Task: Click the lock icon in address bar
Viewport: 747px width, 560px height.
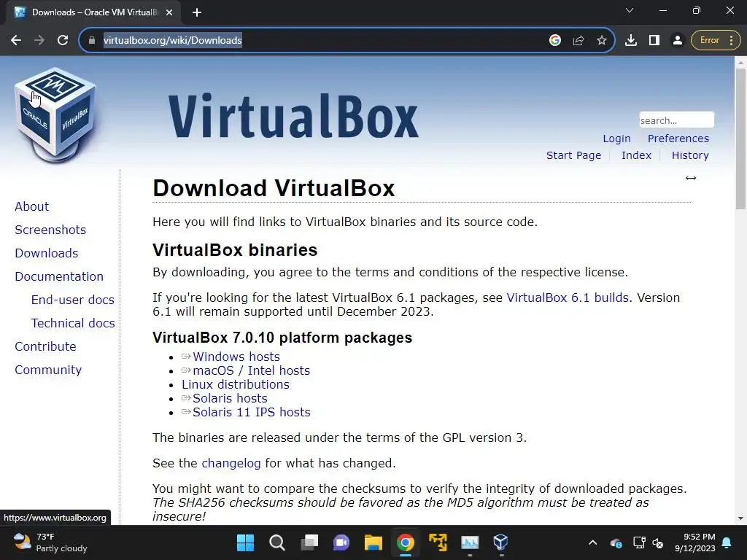Action: (92, 41)
